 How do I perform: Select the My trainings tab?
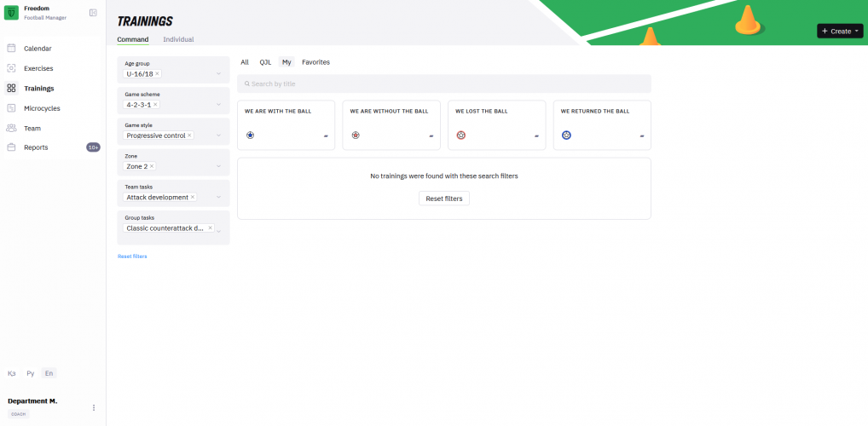(x=286, y=62)
